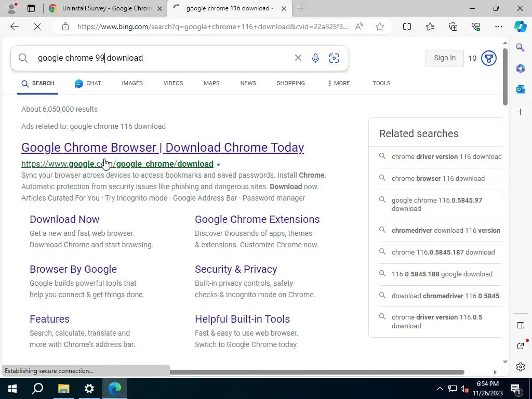Screen dimensions: 532x399
Task: Select related search chrome browser 116 download
Action: [438, 179]
